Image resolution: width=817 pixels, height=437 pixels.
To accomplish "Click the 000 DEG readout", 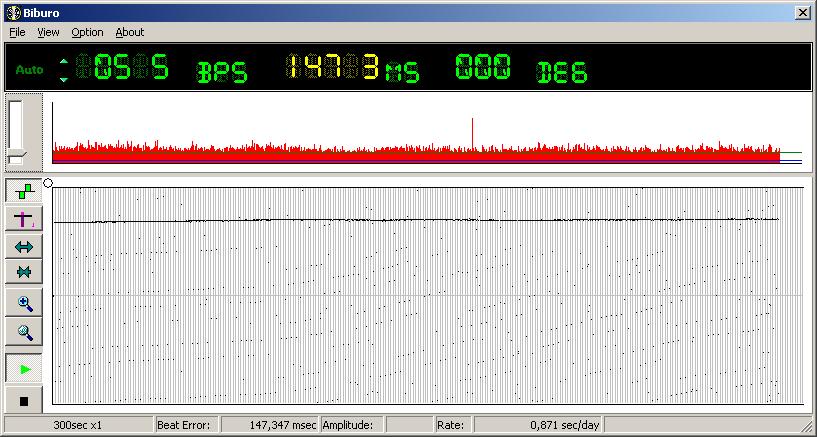I will pos(483,67).
